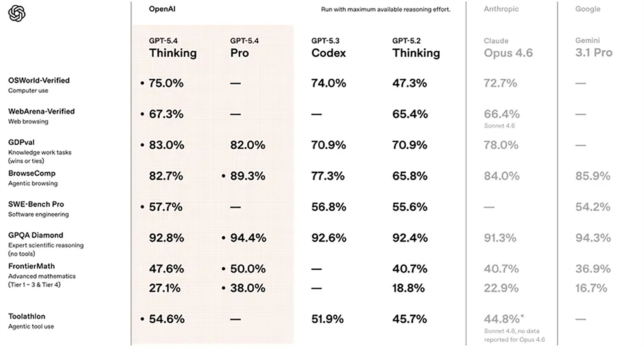Click the OSWorld-Verified benchmark label
This screenshot has width=644, height=347.
[x=39, y=80]
